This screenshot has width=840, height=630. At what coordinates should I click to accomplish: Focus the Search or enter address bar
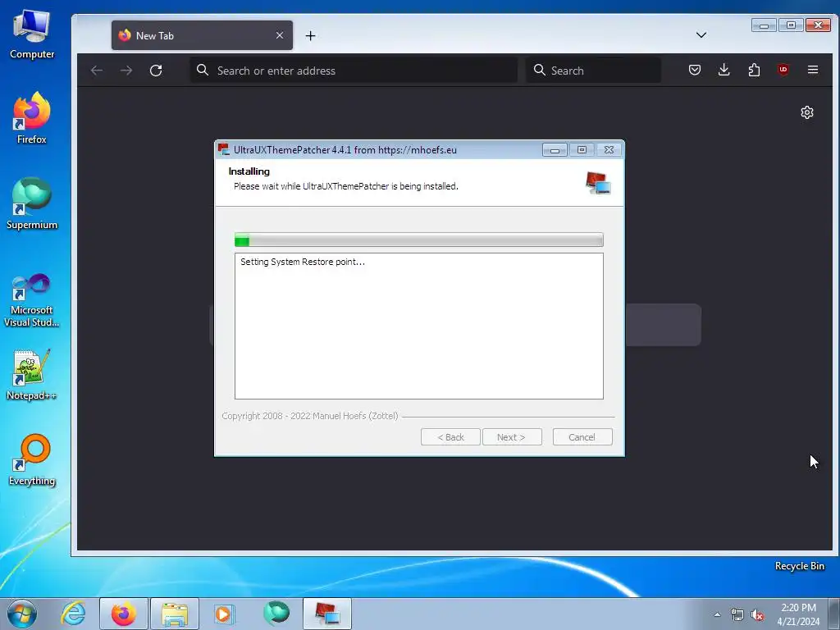coord(354,71)
